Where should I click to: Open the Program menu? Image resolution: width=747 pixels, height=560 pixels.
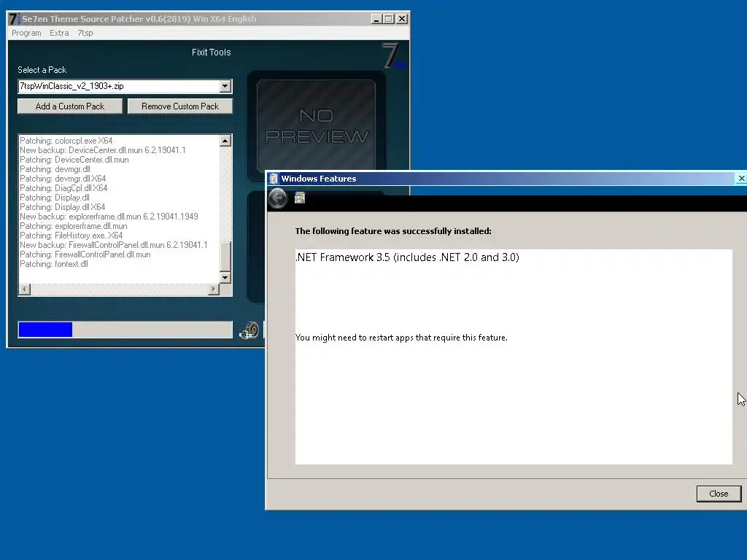coord(26,33)
